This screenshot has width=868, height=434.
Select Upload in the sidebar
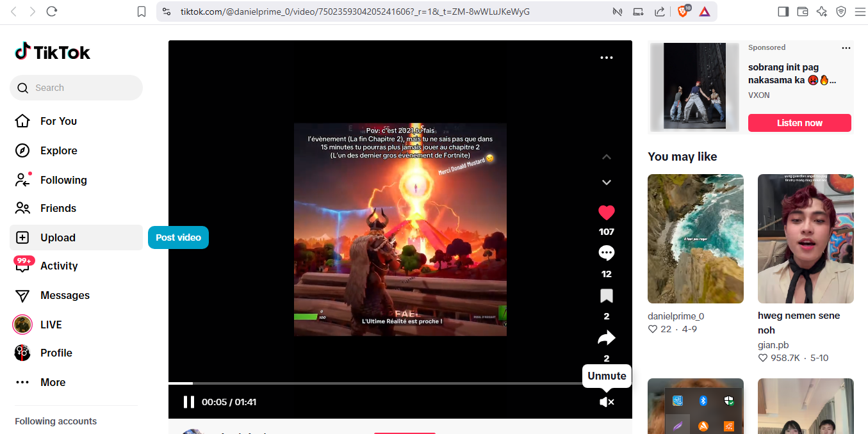coord(76,237)
